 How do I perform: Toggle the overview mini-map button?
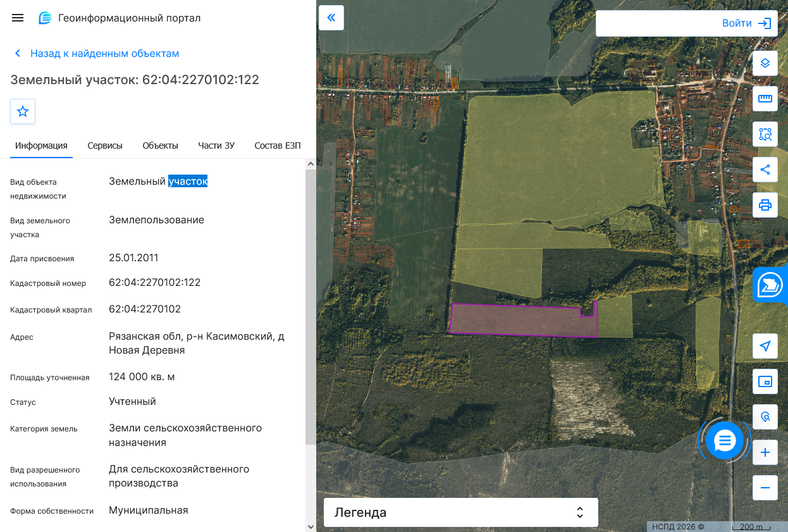coord(765,381)
